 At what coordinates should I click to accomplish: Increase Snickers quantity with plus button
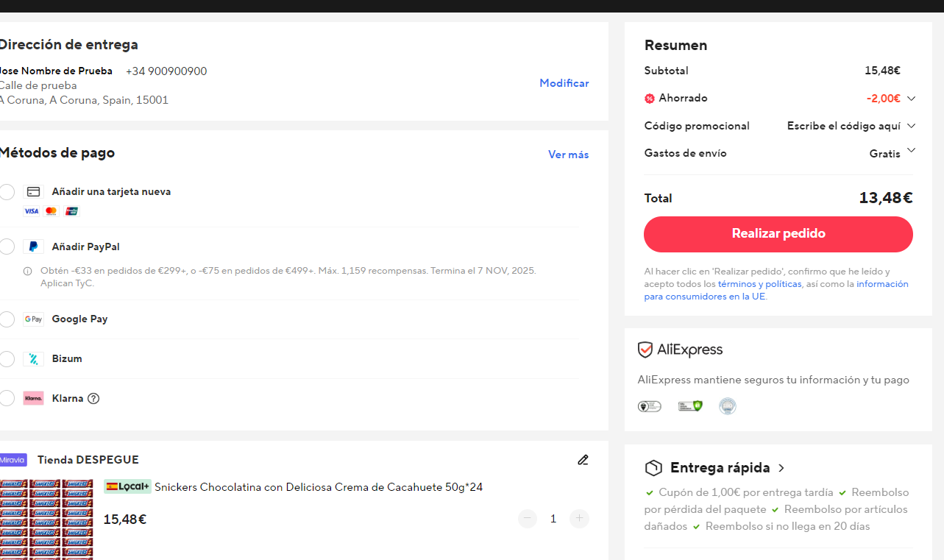click(579, 519)
